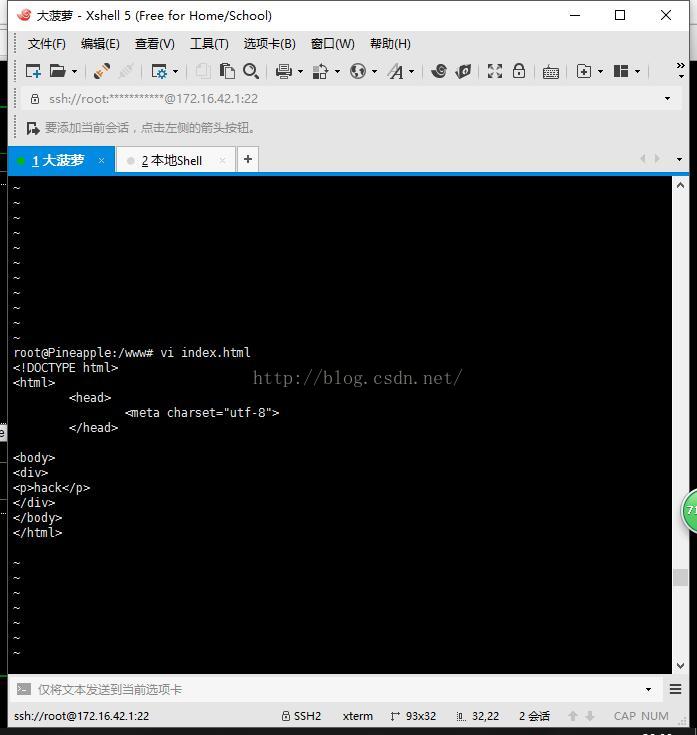
Task: Expand the Properties dropdown arrow
Action: coord(175,72)
